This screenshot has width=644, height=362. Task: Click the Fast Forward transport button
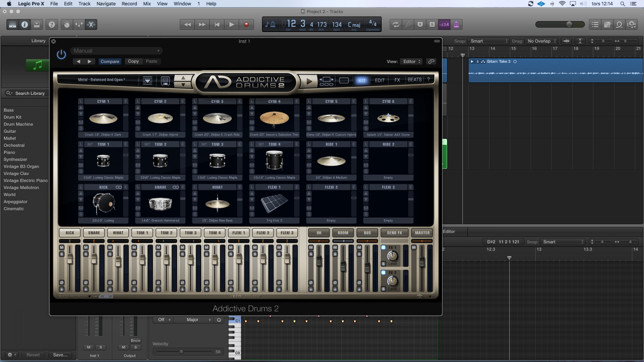[x=202, y=25]
